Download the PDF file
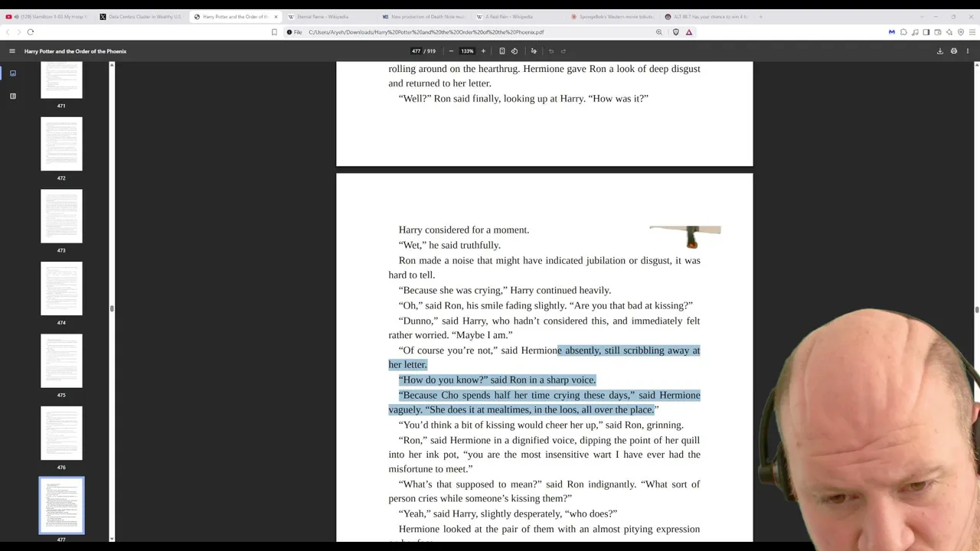 (940, 51)
